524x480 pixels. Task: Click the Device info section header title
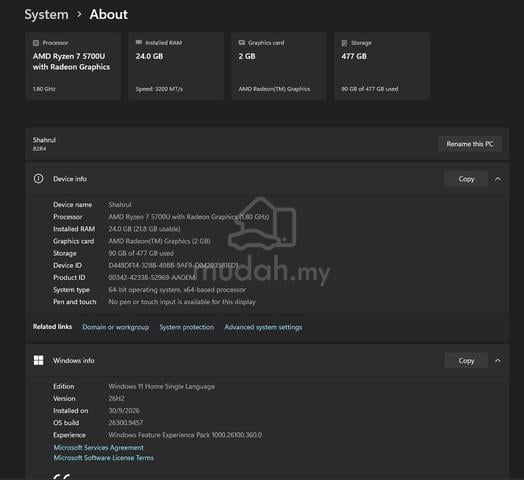pyautogui.click(x=70, y=179)
